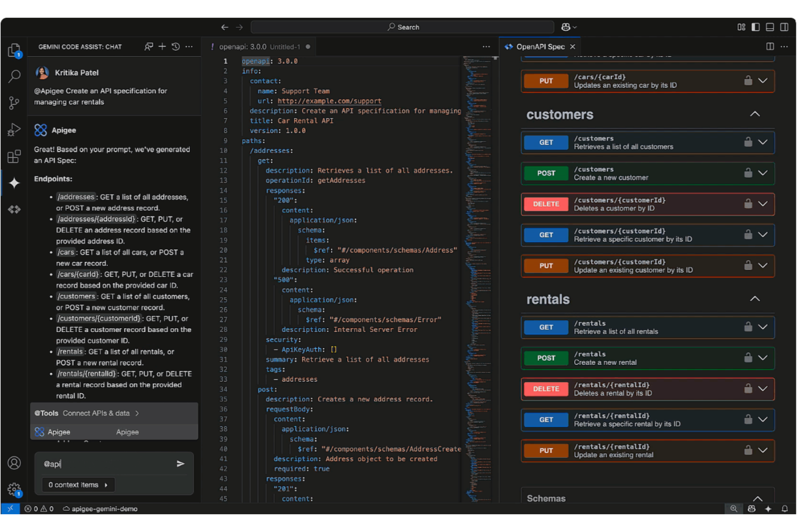Open the Explorer view in activity bar

(x=14, y=50)
